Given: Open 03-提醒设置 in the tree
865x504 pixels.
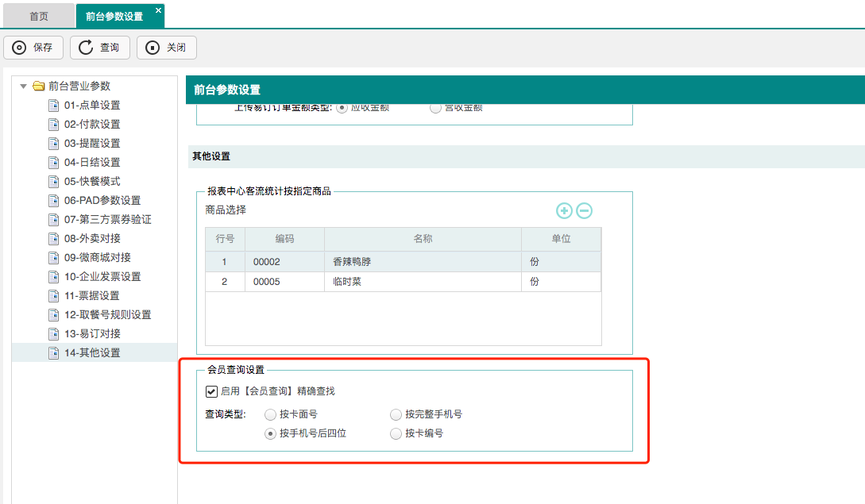Looking at the screenshot, I should (x=92, y=144).
